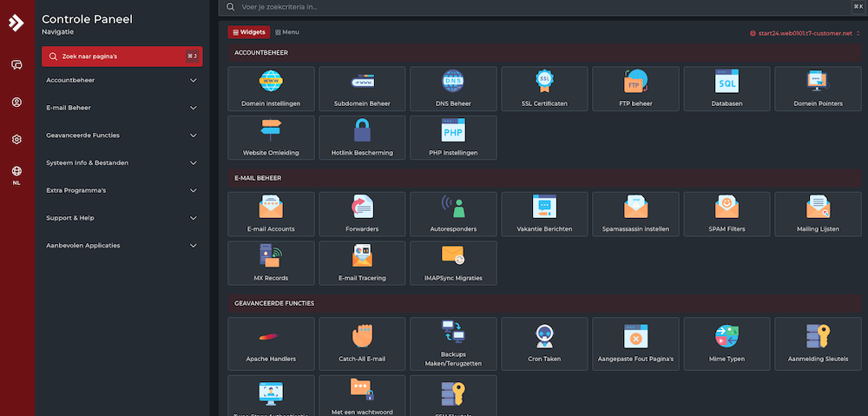This screenshot has height=416, width=868.
Task: Open FTP beheer widget
Action: tap(635, 89)
